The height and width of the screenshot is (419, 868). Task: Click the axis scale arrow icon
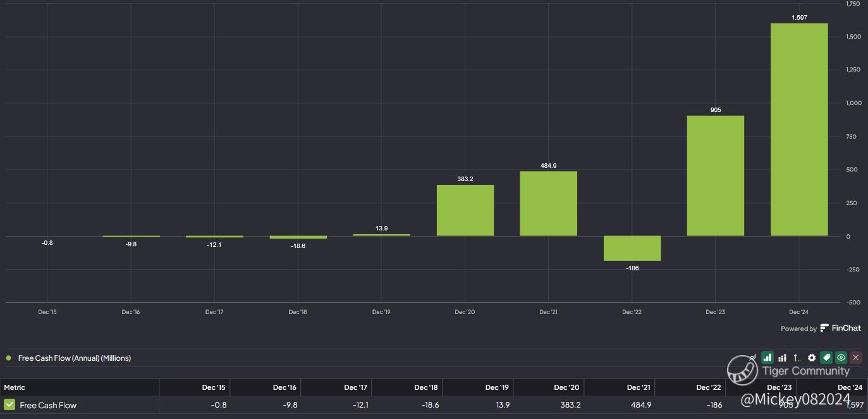click(x=797, y=358)
